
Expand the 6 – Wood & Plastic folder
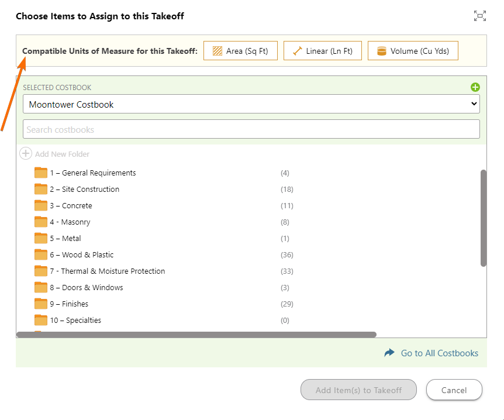coord(81,254)
